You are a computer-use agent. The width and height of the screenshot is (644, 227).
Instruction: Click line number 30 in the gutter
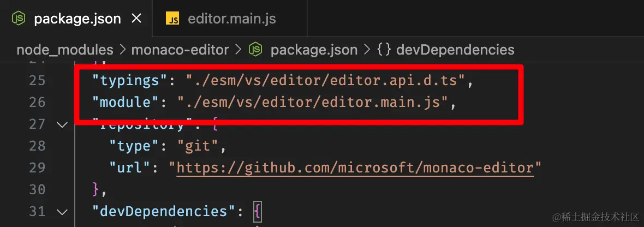click(x=37, y=190)
